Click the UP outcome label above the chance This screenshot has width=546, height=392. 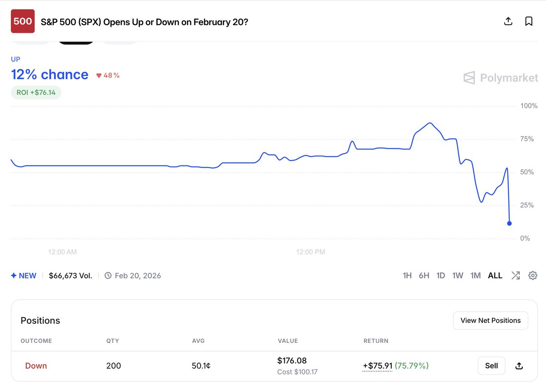pos(15,59)
